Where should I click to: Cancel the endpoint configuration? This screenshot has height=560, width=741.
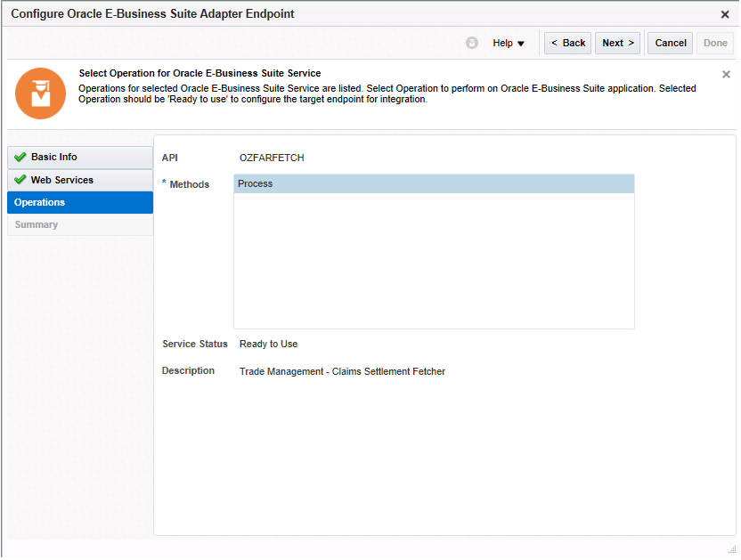click(x=670, y=43)
